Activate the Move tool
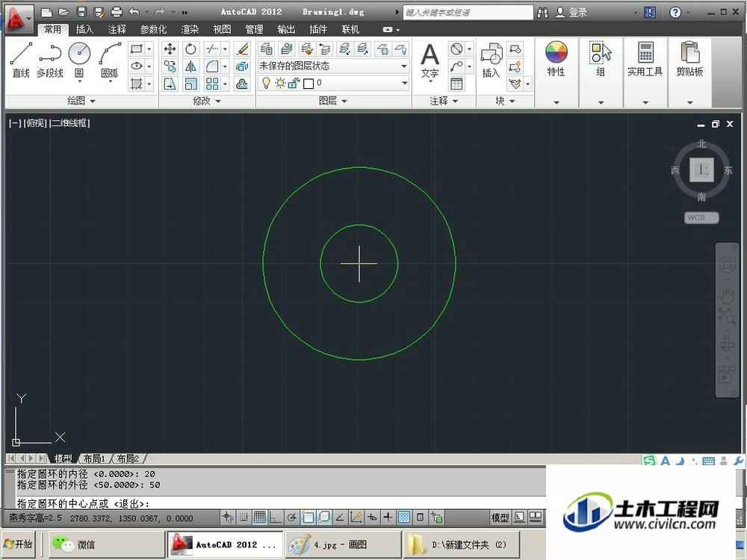The height and width of the screenshot is (560, 747). [x=170, y=49]
